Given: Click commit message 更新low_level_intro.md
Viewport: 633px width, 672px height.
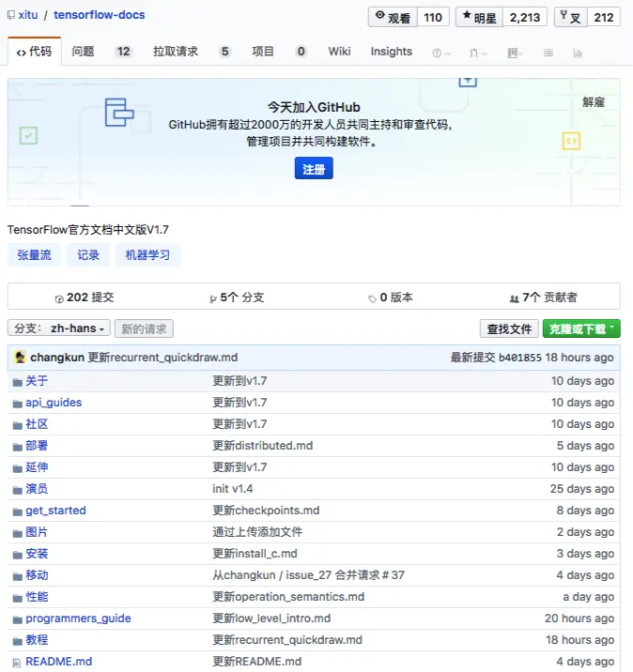Looking at the screenshot, I should (x=271, y=619).
